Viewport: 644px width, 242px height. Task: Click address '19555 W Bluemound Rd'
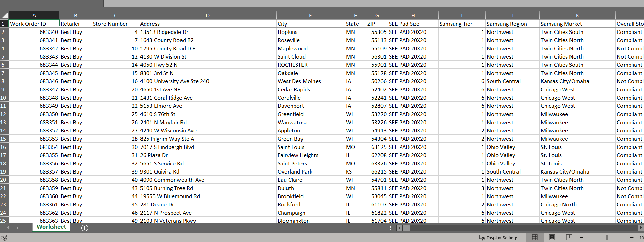pyautogui.click(x=207, y=196)
